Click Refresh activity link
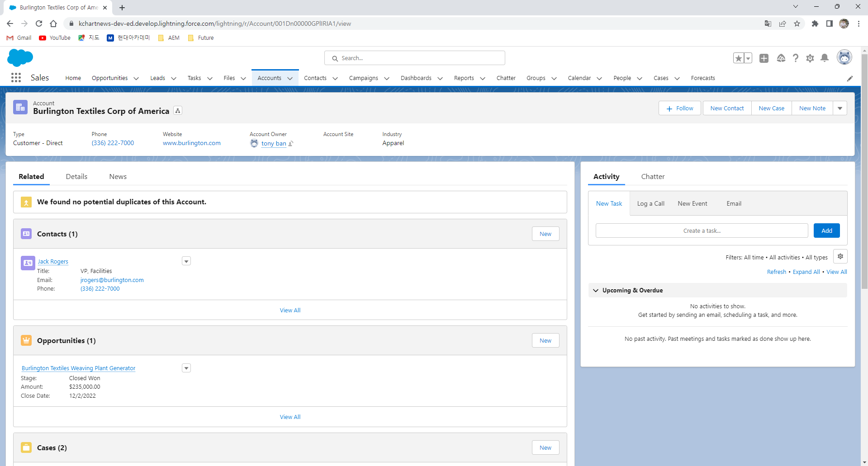 (776, 272)
